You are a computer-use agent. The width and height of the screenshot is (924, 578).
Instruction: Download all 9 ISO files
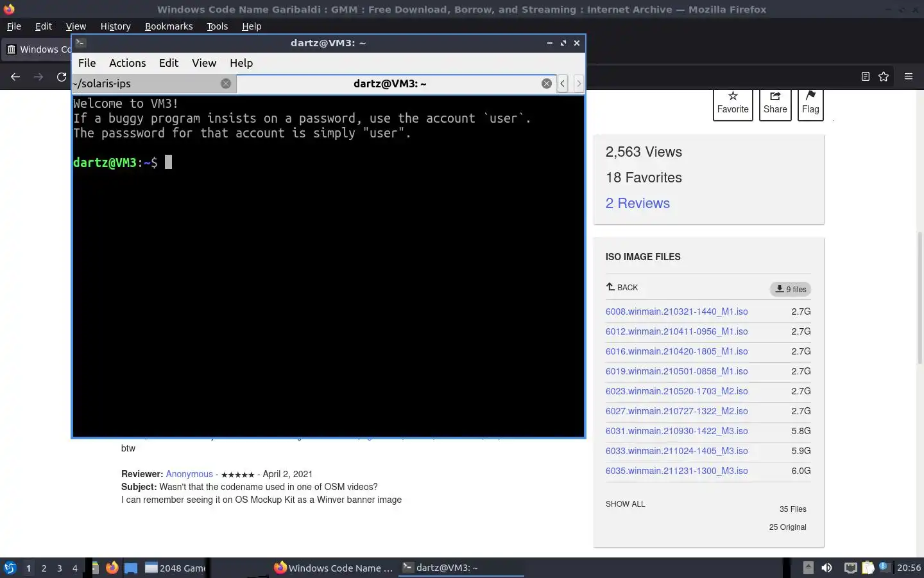point(791,289)
